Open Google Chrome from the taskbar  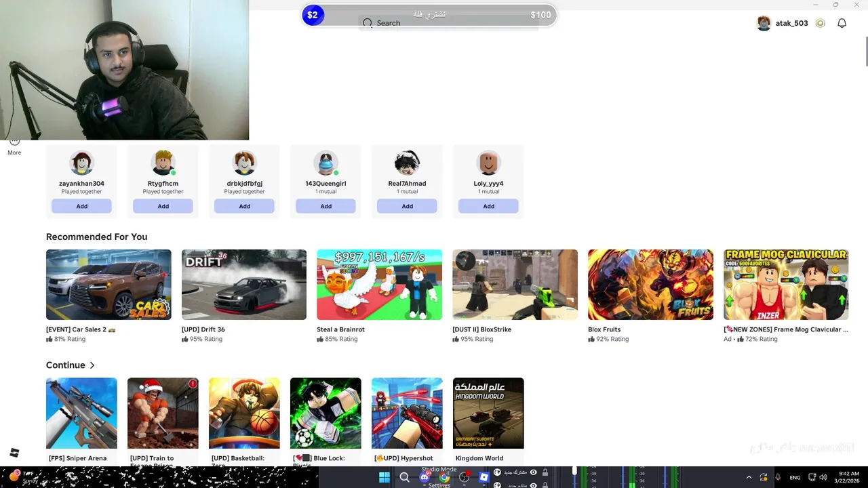(444, 478)
